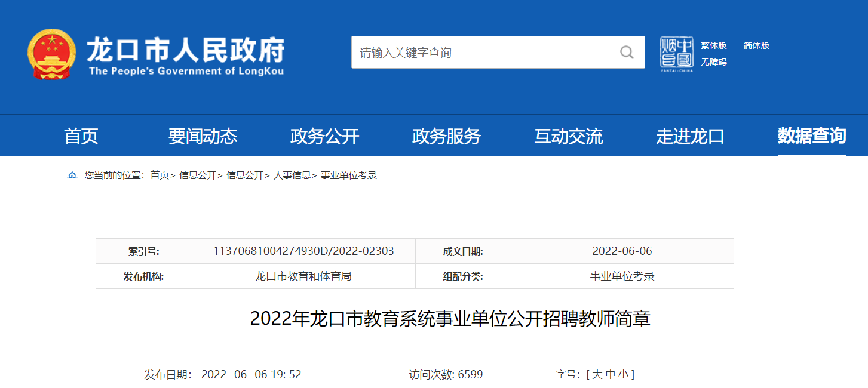The height and width of the screenshot is (388, 868).
Task: Open the 要闻动态 navigation tab
Action: [x=203, y=137]
